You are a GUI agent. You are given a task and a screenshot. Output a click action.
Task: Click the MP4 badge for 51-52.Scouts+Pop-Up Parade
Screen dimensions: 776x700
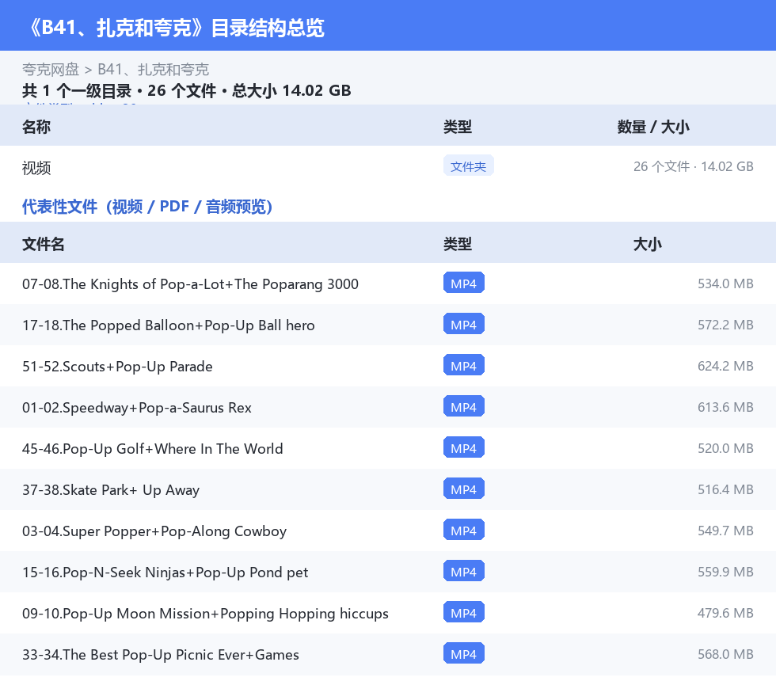point(464,365)
